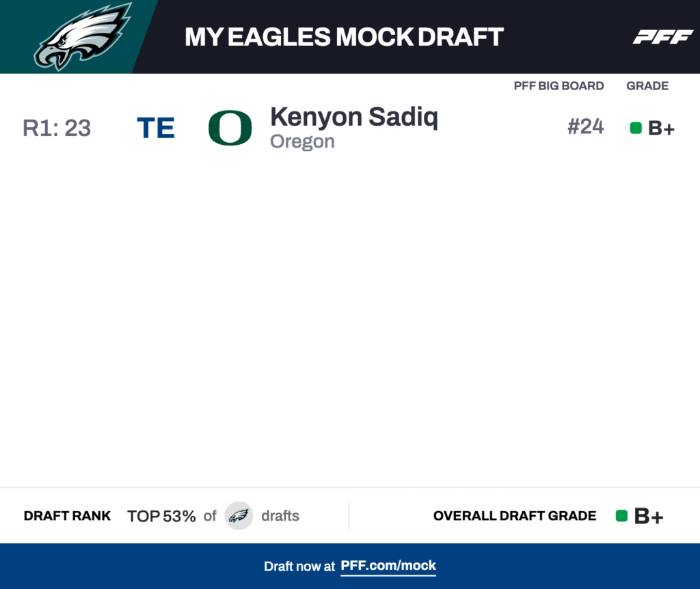
Task: Click the Oregon Ducks logo
Action: (x=230, y=128)
